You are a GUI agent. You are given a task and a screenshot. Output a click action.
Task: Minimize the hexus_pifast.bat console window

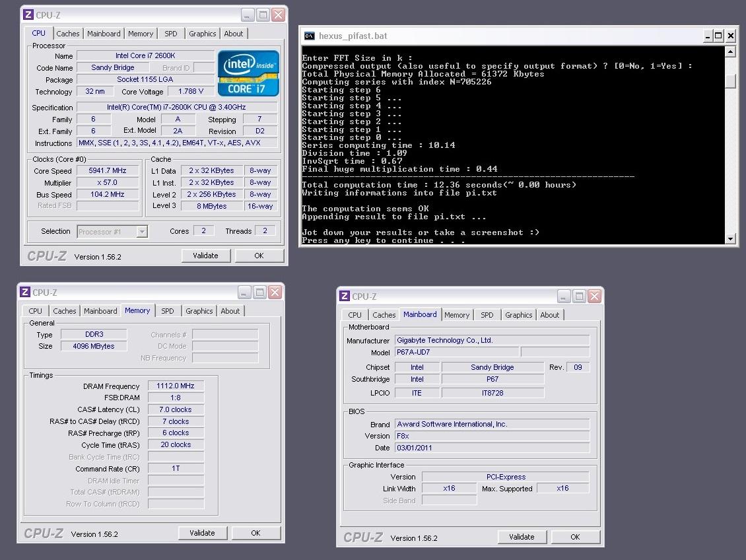click(708, 36)
